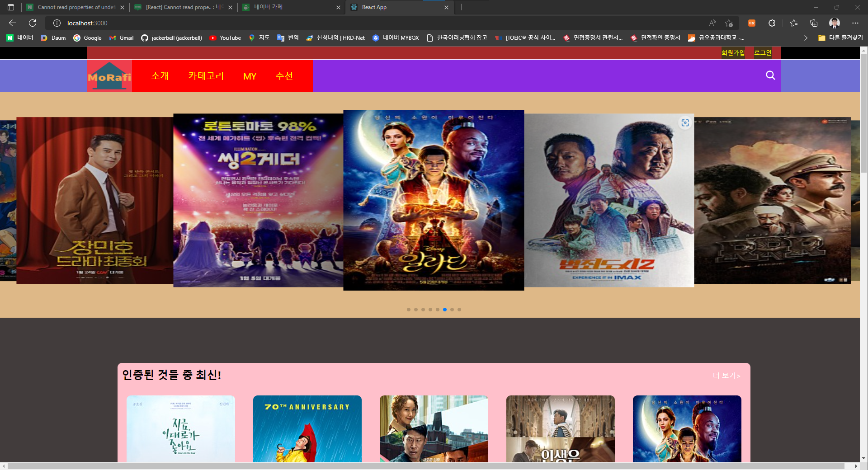The height and width of the screenshot is (470, 868).
Task: Close the React App tab
Action: pos(446,7)
